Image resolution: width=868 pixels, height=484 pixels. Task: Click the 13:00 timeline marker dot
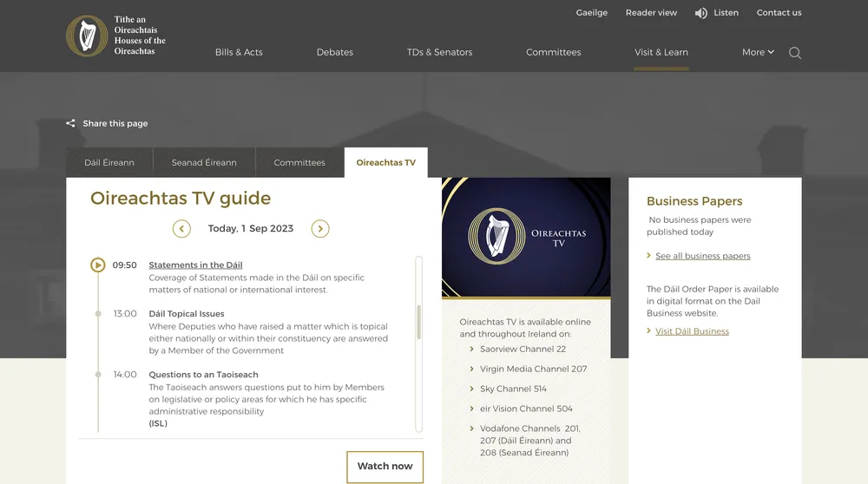98,314
